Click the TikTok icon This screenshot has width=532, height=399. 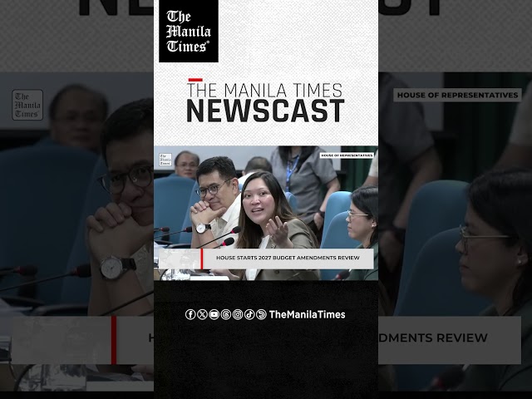coord(249,314)
